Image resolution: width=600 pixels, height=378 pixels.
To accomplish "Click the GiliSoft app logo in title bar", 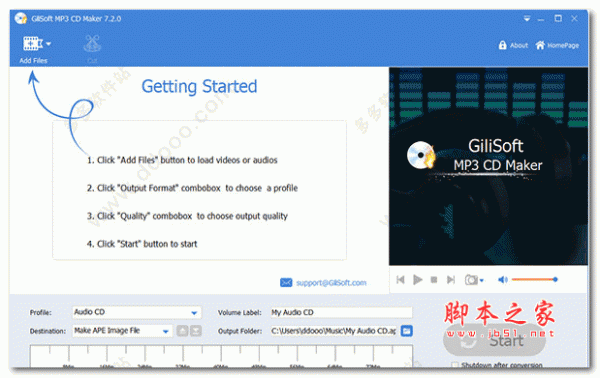I will point(20,18).
